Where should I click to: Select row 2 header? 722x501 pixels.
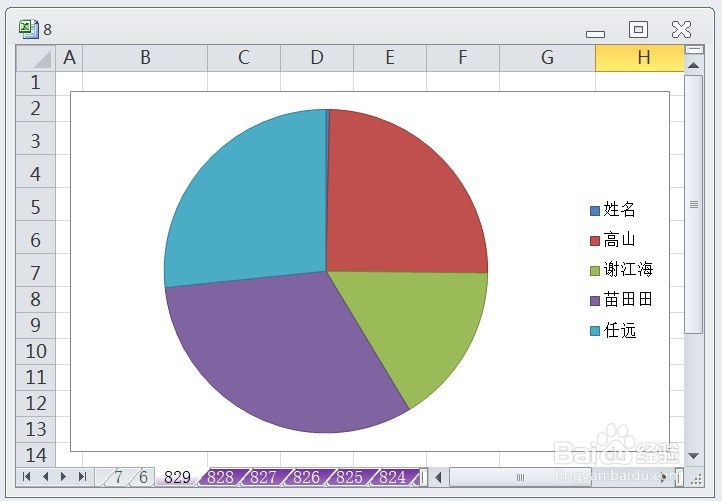click(35, 109)
